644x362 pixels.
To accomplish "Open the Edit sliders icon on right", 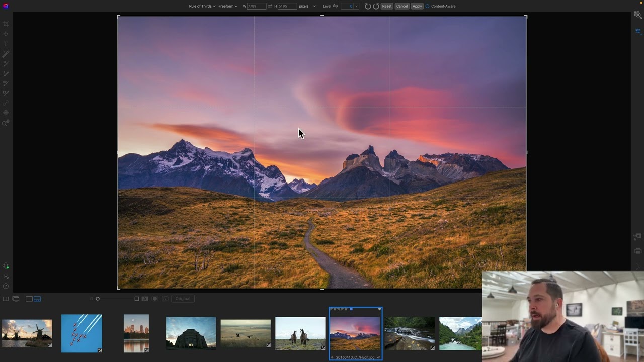I will pyautogui.click(x=638, y=31).
